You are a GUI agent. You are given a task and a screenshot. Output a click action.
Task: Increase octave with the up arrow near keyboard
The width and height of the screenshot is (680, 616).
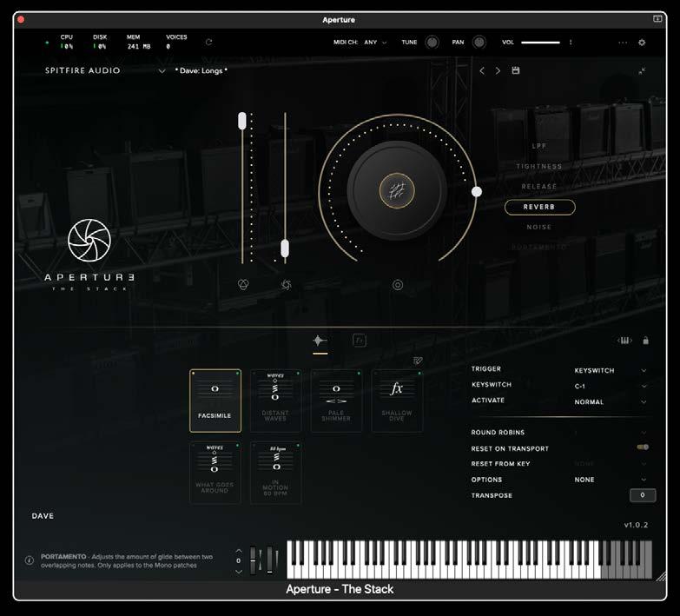click(x=239, y=551)
